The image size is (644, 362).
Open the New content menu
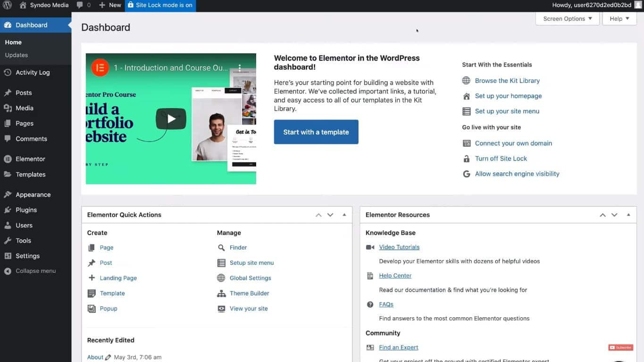[110, 5]
